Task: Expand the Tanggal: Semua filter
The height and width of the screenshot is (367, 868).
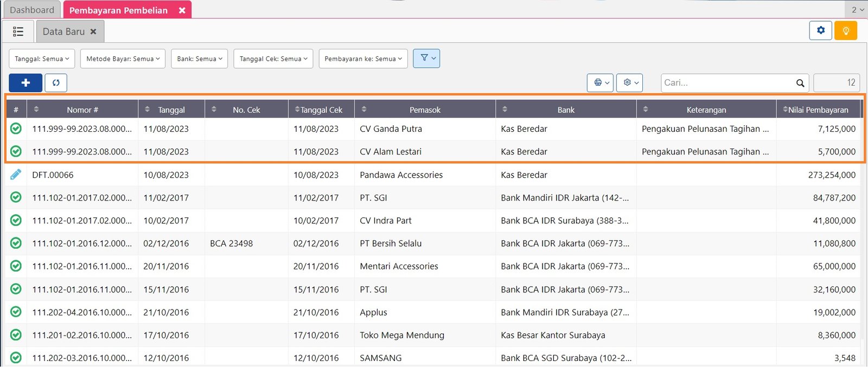Action: [x=42, y=59]
